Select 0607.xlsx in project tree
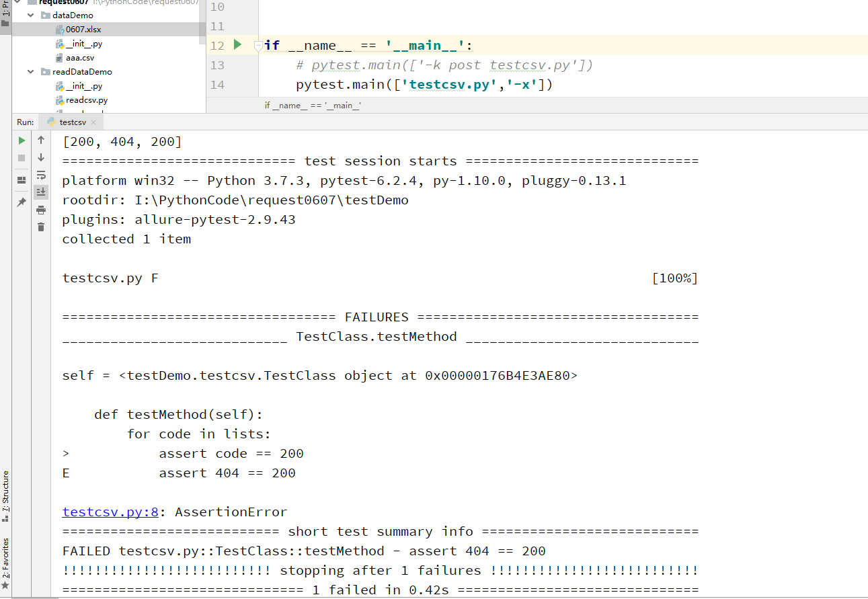The width and height of the screenshot is (868, 599). [83, 29]
